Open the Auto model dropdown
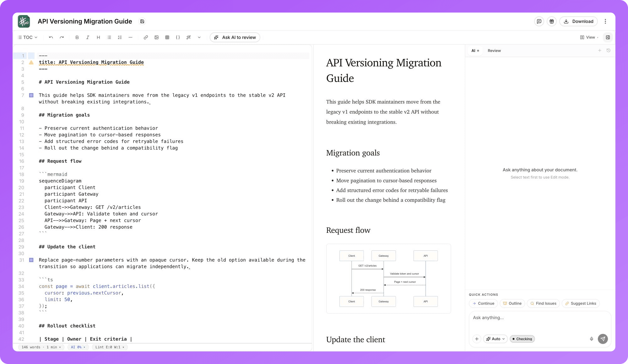The height and width of the screenshot is (364, 628). (x=495, y=339)
